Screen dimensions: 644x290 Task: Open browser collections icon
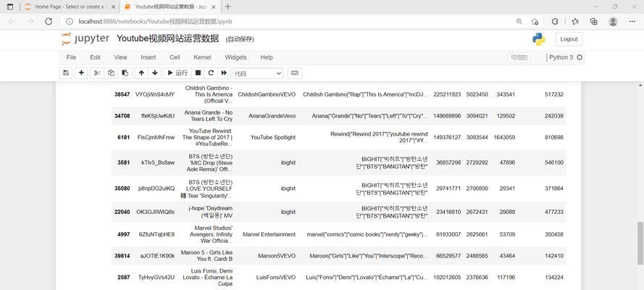[x=593, y=21]
